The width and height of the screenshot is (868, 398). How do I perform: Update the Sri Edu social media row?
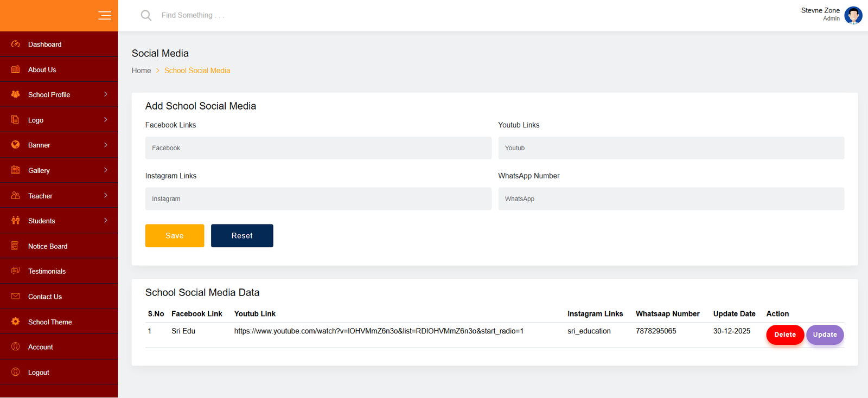(825, 335)
